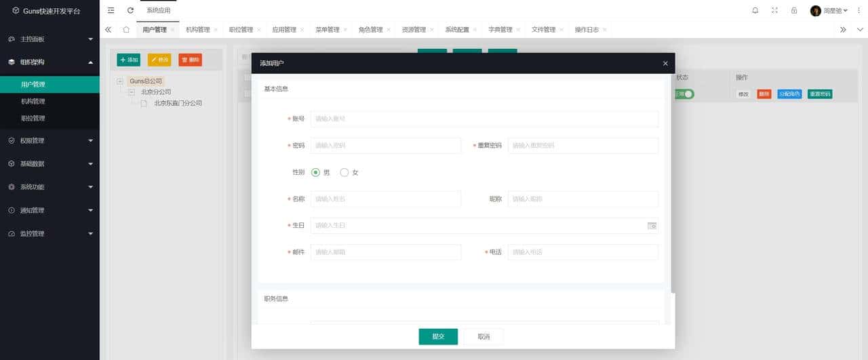Close the 字典管理 tab with its x
This screenshot has height=360, width=868.
519,30
